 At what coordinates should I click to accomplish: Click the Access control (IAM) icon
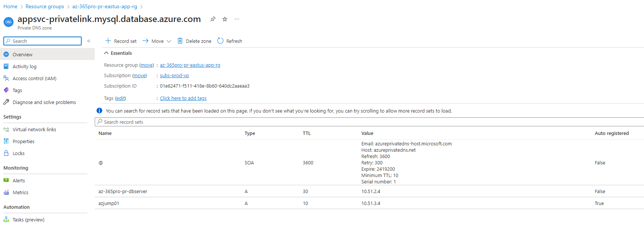click(x=6, y=78)
